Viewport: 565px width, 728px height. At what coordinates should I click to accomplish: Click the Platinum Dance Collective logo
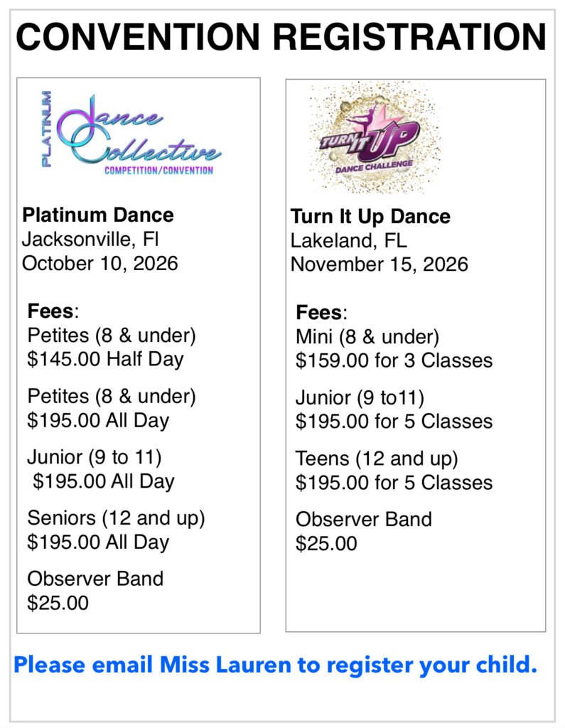tap(131, 134)
